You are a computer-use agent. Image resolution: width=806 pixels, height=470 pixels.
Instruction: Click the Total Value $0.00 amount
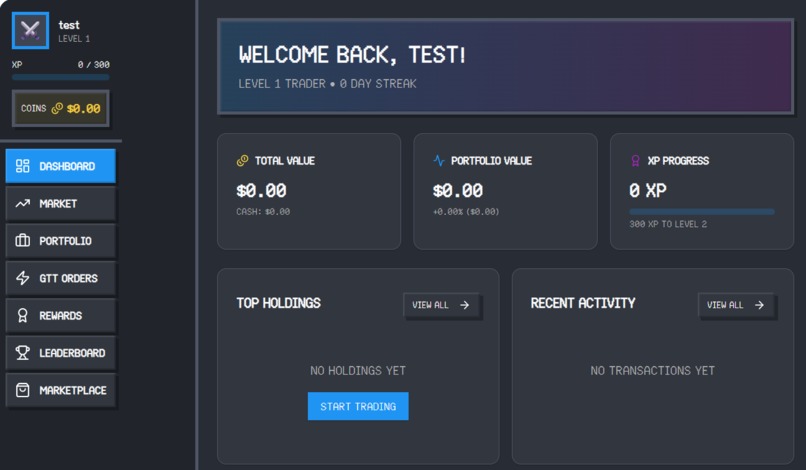click(261, 191)
